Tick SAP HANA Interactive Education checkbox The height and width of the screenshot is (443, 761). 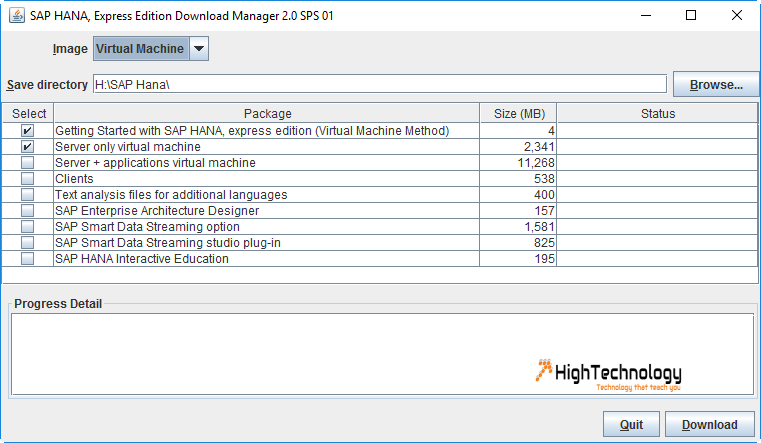[28, 259]
